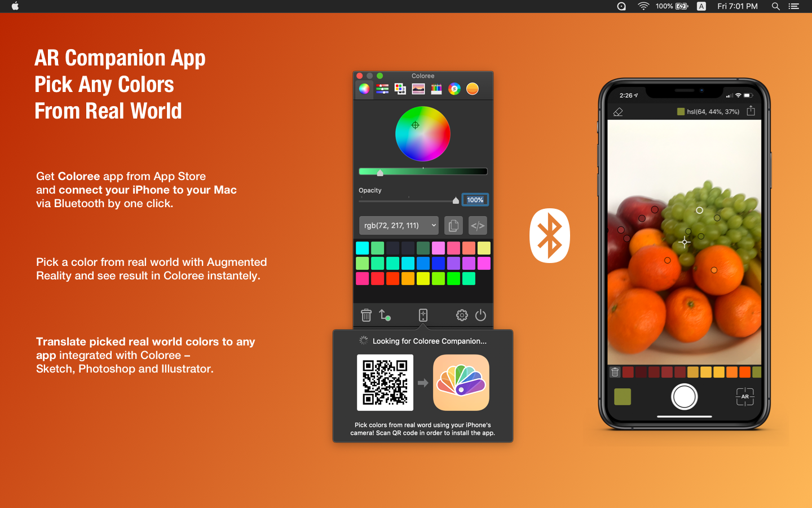Tap the white crosshair on the grapes
This screenshot has width=812, height=508.
[x=685, y=242]
